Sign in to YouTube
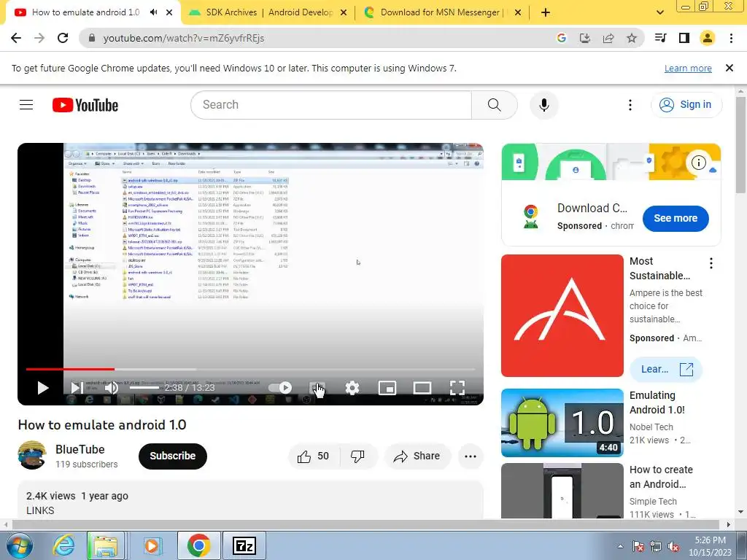Screen dimensions: 747x560 pyautogui.click(x=686, y=105)
